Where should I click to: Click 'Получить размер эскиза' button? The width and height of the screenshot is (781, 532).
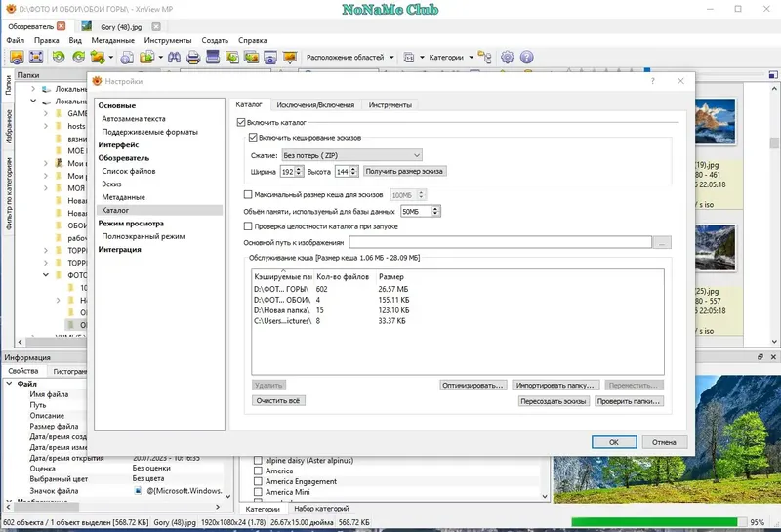pyautogui.click(x=404, y=171)
